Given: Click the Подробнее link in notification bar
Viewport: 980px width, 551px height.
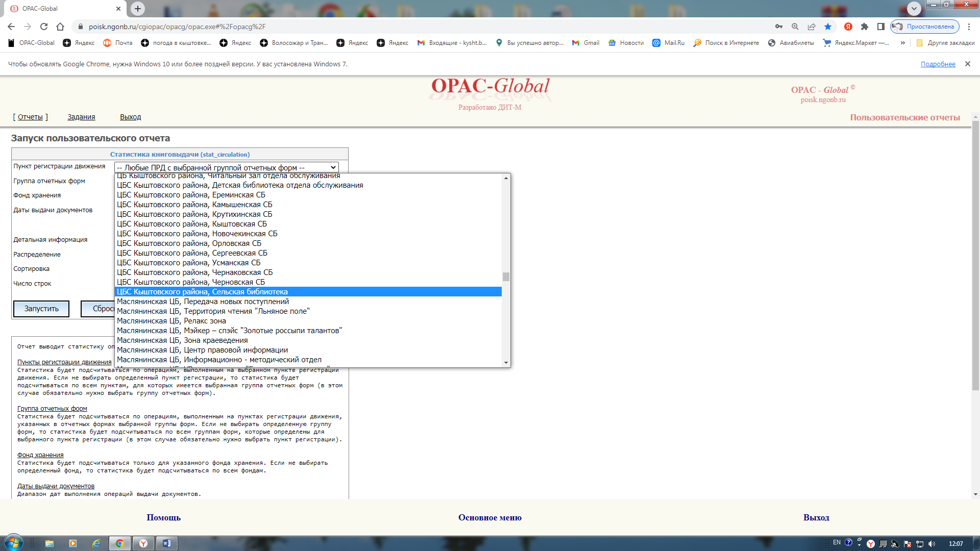Looking at the screenshot, I should [x=938, y=64].
